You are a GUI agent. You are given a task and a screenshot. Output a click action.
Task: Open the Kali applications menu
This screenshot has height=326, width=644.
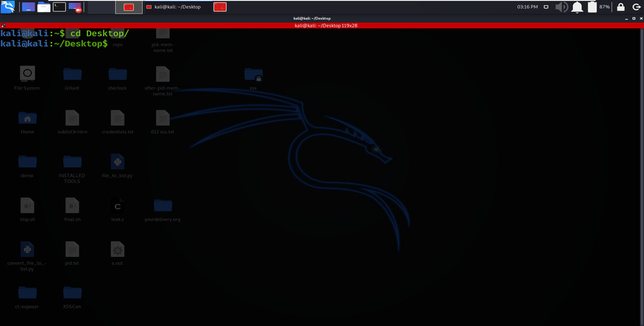tap(8, 7)
